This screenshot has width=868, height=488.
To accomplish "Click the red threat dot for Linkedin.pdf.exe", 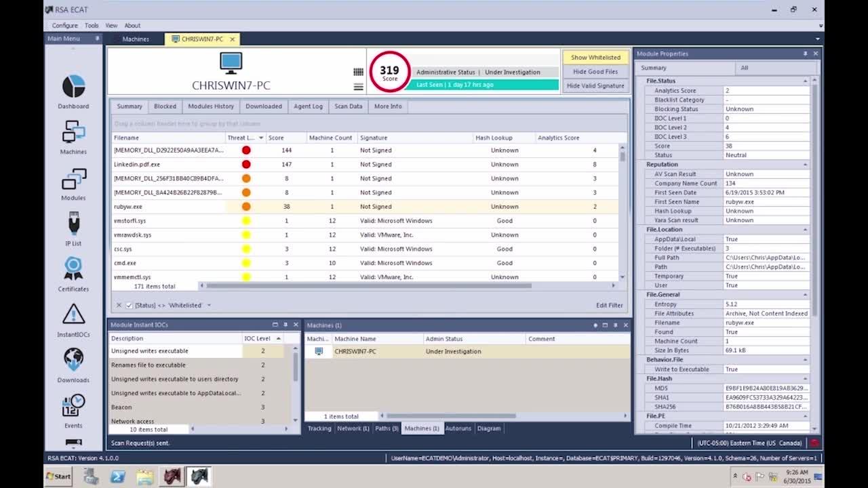I will coord(246,164).
